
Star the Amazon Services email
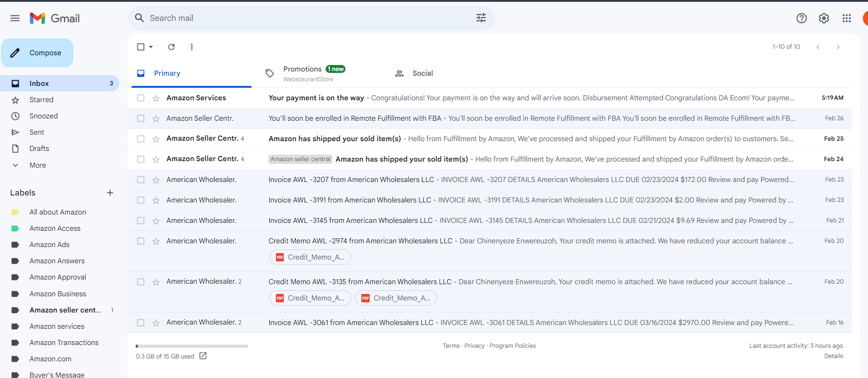click(x=156, y=98)
